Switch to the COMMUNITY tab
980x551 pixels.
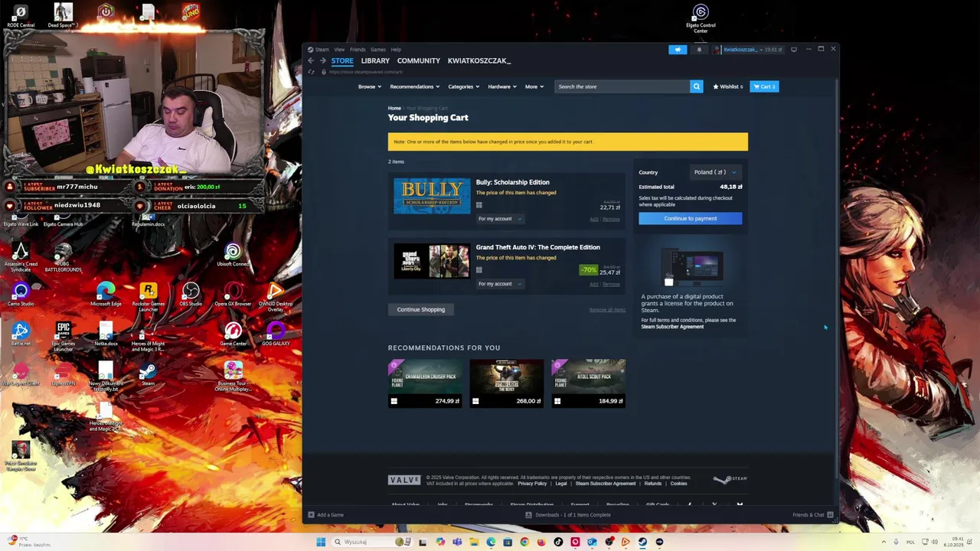coord(419,60)
